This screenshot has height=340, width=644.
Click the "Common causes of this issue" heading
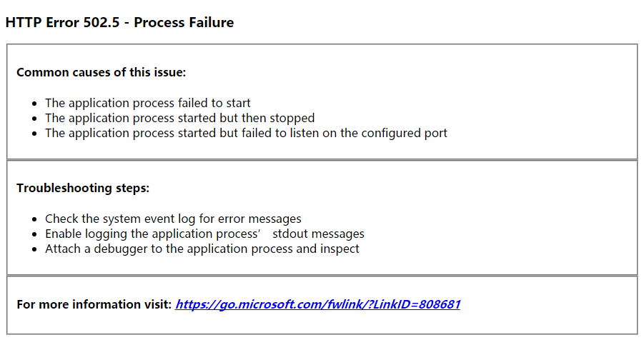coord(101,72)
